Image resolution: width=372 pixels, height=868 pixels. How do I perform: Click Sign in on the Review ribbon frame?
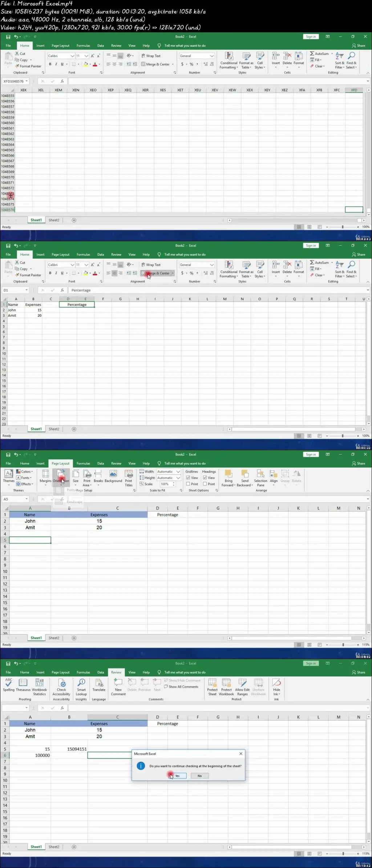pyautogui.click(x=311, y=663)
